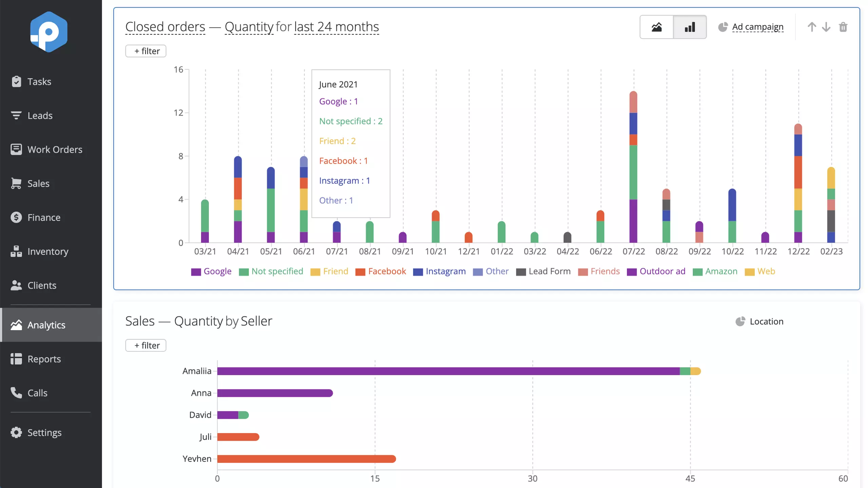The height and width of the screenshot is (488, 868).
Task: Open the Settings gear icon
Action: coord(16,432)
